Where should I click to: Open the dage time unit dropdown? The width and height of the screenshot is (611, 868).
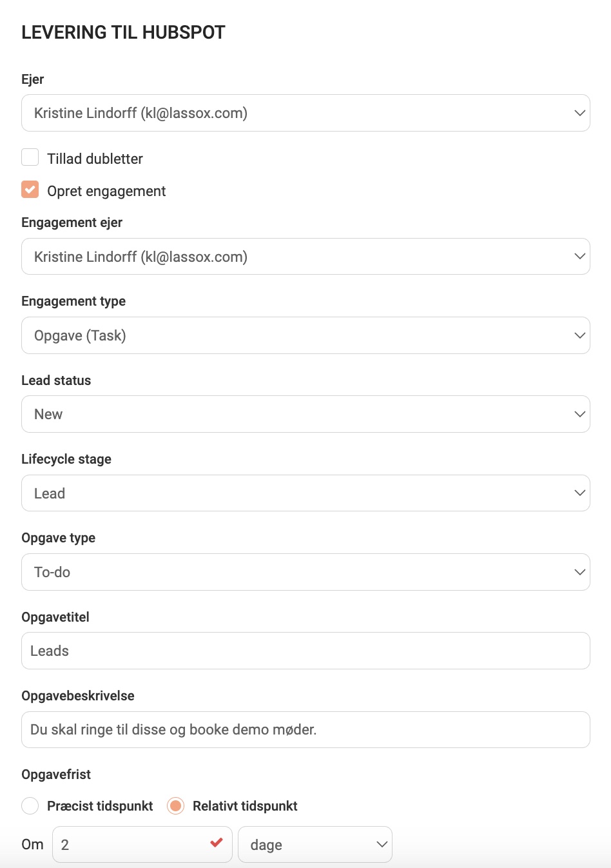tap(315, 845)
